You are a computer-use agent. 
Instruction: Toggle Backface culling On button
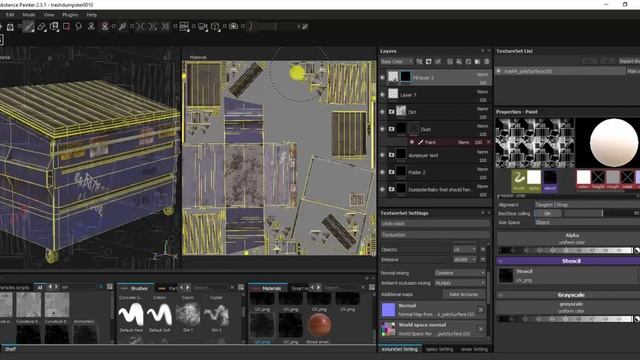[x=547, y=213]
